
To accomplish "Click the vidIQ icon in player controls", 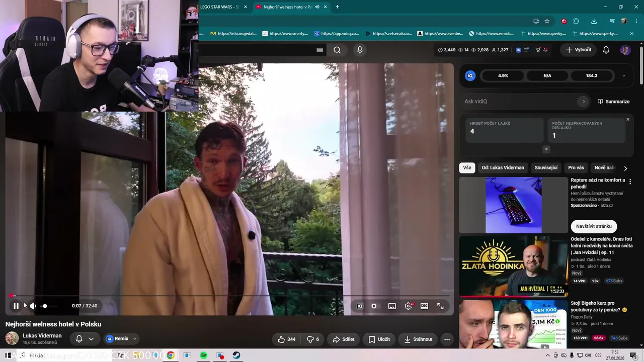I will pos(360,306).
